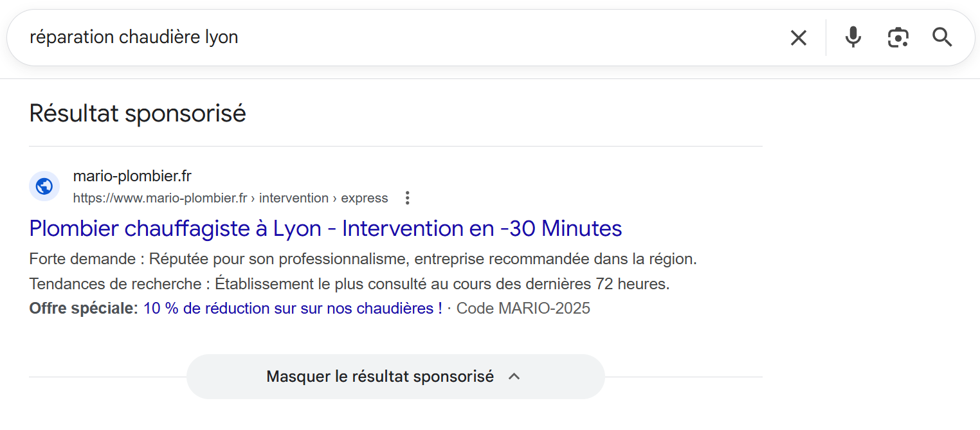Click the globe favicon of mario-plombier.fr
This screenshot has height=430, width=980.
pos(44,186)
